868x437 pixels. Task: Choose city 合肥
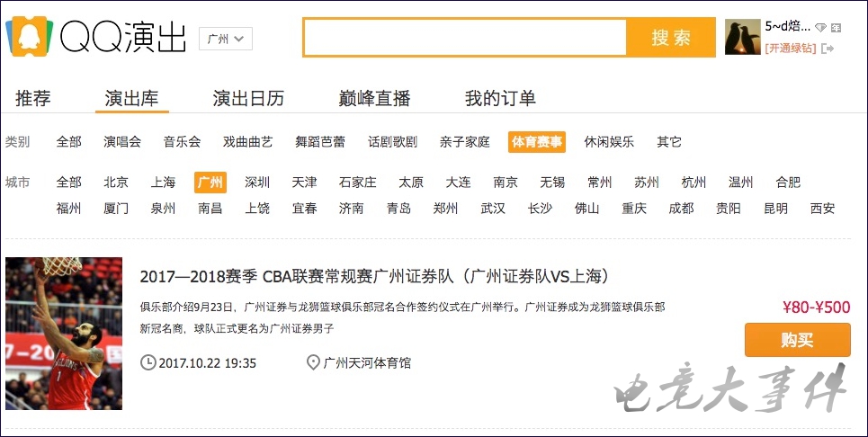pos(788,182)
